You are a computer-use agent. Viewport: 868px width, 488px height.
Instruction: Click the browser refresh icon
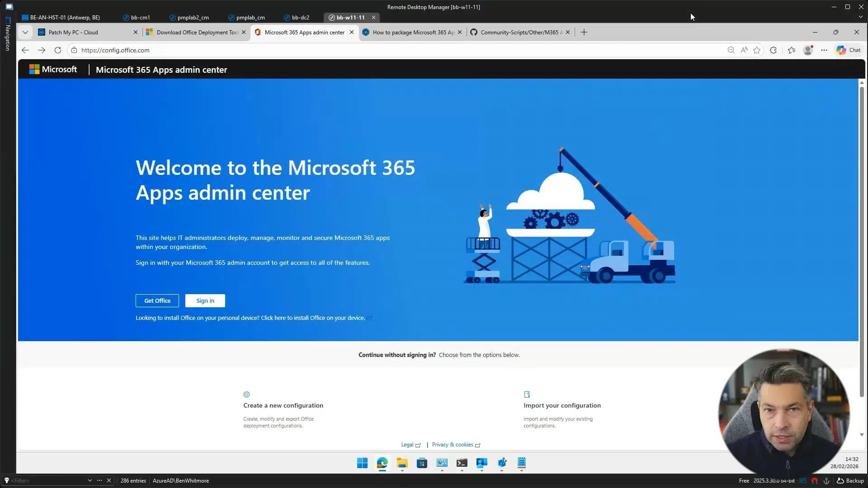tap(58, 50)
